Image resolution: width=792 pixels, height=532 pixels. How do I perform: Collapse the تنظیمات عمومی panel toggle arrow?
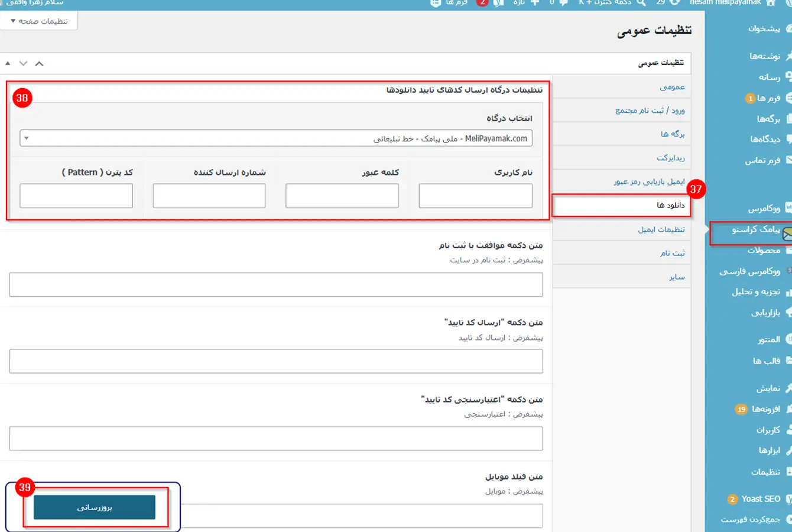(x=7, y=63)
